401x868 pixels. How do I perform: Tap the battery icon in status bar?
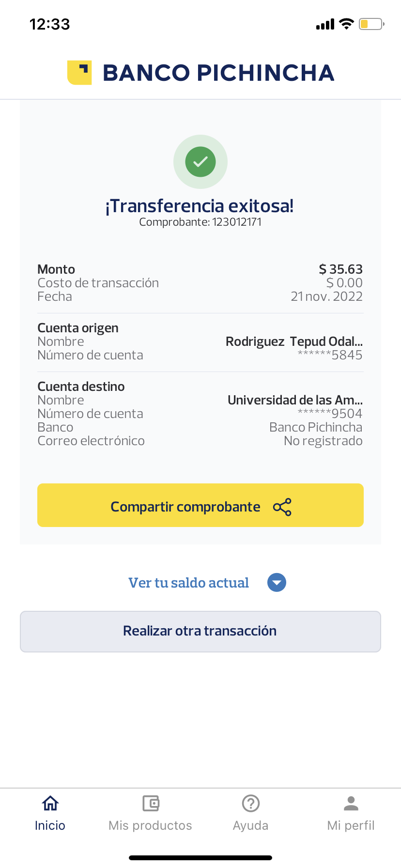(371, 24)
